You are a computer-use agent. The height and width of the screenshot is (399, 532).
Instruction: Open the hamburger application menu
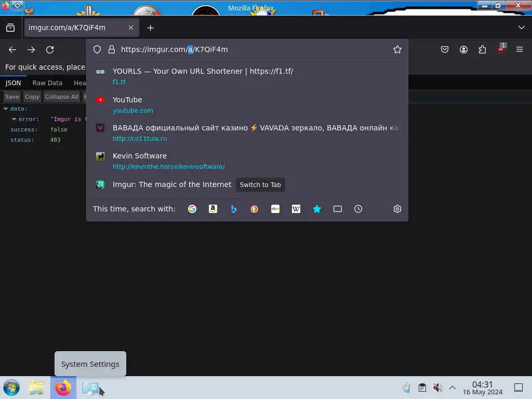[520, 49]
